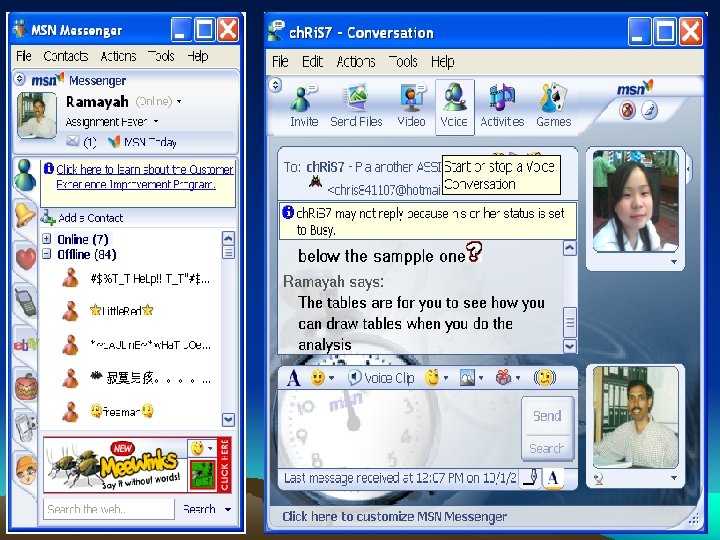Start a Video conversation

coord(411,107)
